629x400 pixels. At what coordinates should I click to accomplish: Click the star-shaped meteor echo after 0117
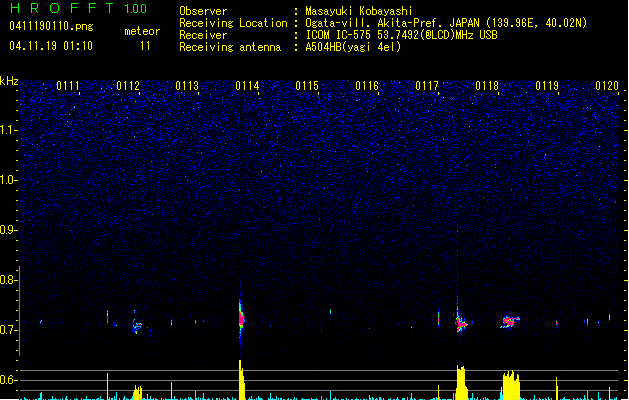pyautogui.click(x=461, y=323)
